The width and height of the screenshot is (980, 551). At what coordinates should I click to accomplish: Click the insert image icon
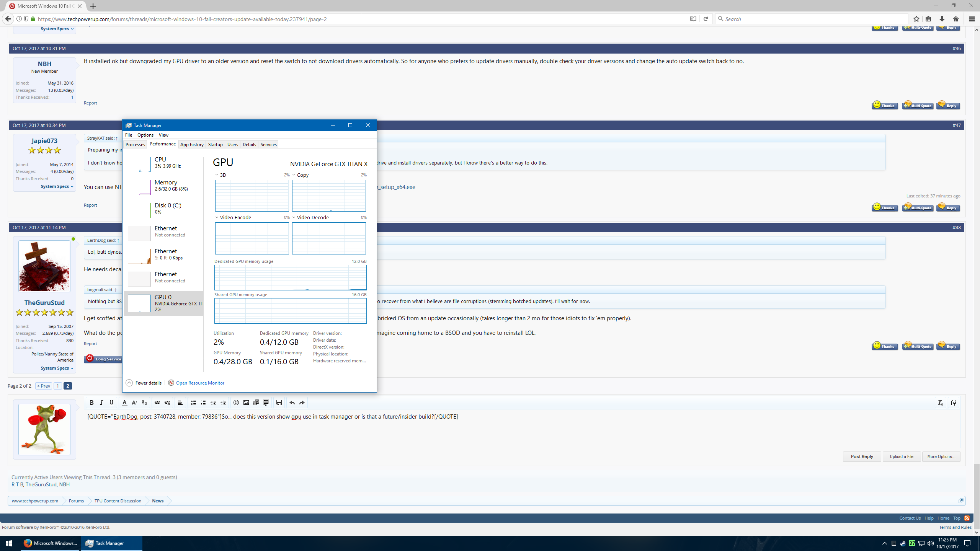[x=246, y=403]
